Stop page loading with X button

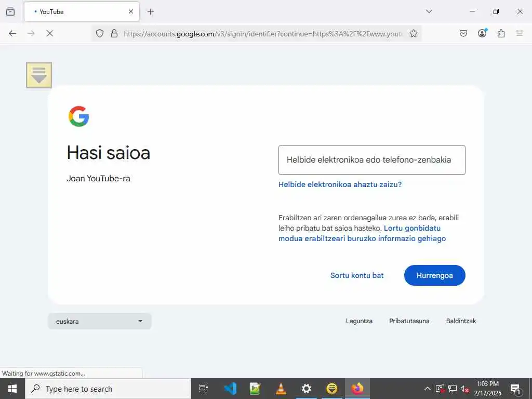[49, 33]
